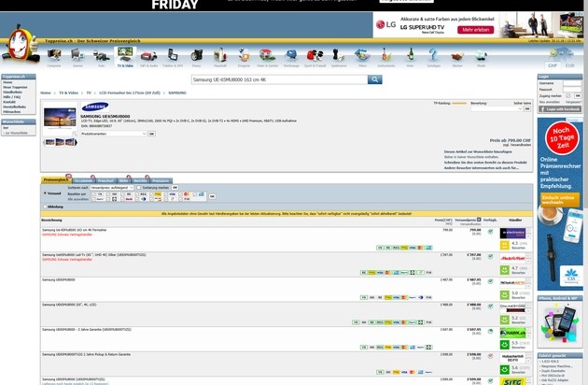Screen dimensions: 588x385
Task: Open the Produktvarianten dropdown
Action: click(x=114, y=134)
